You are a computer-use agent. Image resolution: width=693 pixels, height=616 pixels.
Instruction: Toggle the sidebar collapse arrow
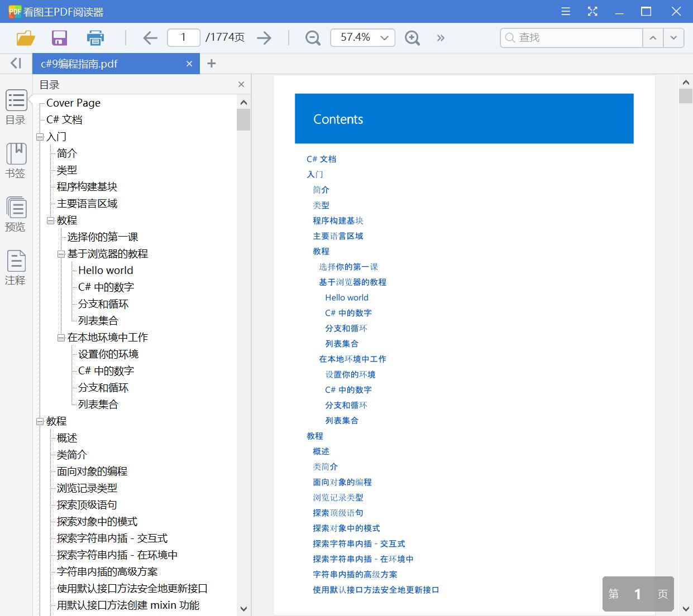point(15,63)
